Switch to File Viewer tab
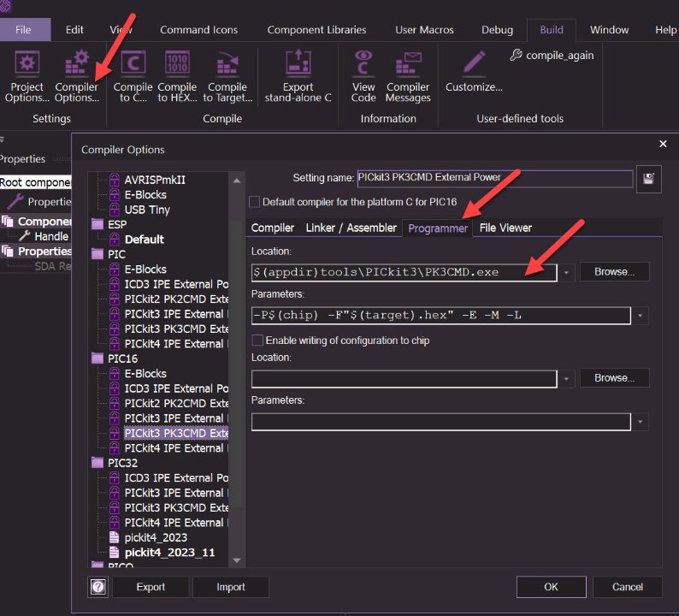Image resolution: width=679 pixels, height=616 pixels. 505,228
